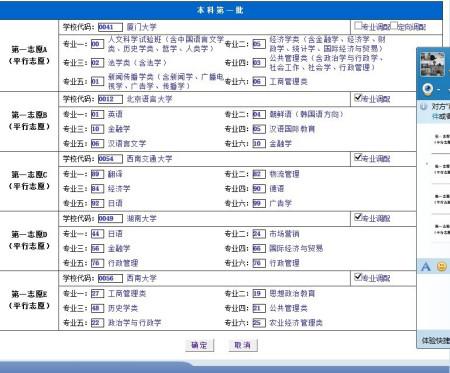Click school code field containing 0041
The width and height of the screenshot is (450, 373).
point(110,27)
